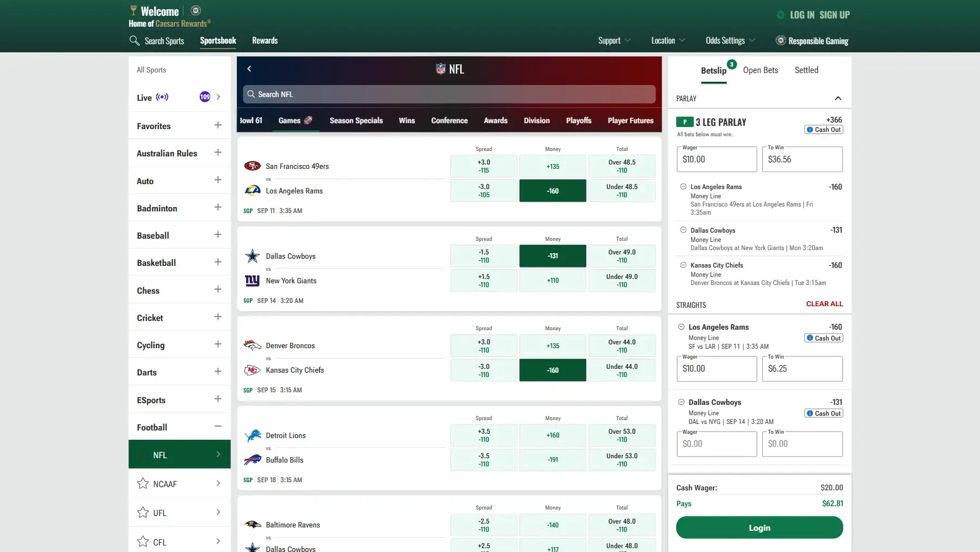Viewport: 980px width, 552px height.
Task: Switch to the Open Bets tab
Action: coord(760,70)
